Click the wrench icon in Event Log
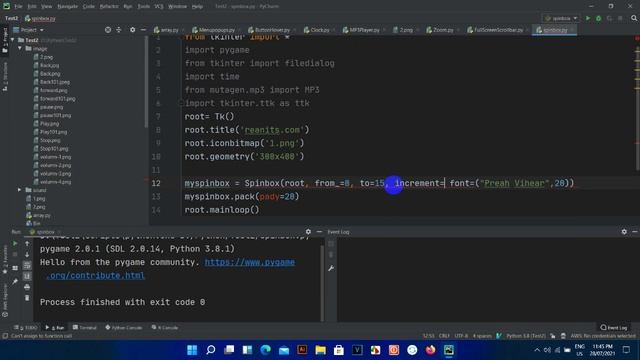The width and height of the screenshot is (640, 360). click(331, 268)
